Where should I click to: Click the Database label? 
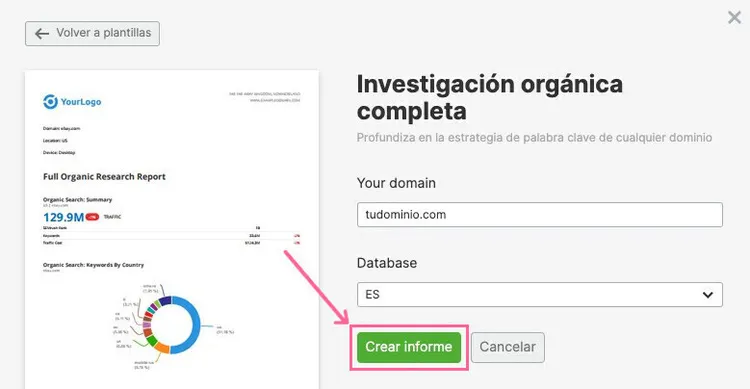click(386, 263)
